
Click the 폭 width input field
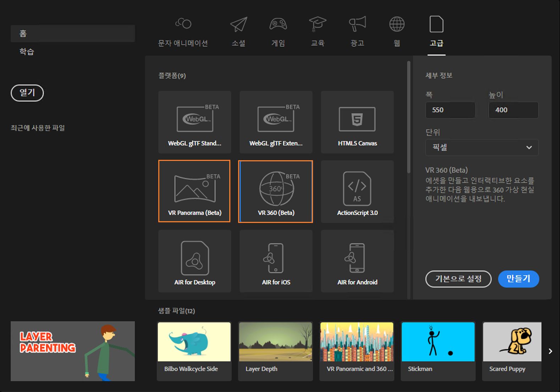[450, 110]
